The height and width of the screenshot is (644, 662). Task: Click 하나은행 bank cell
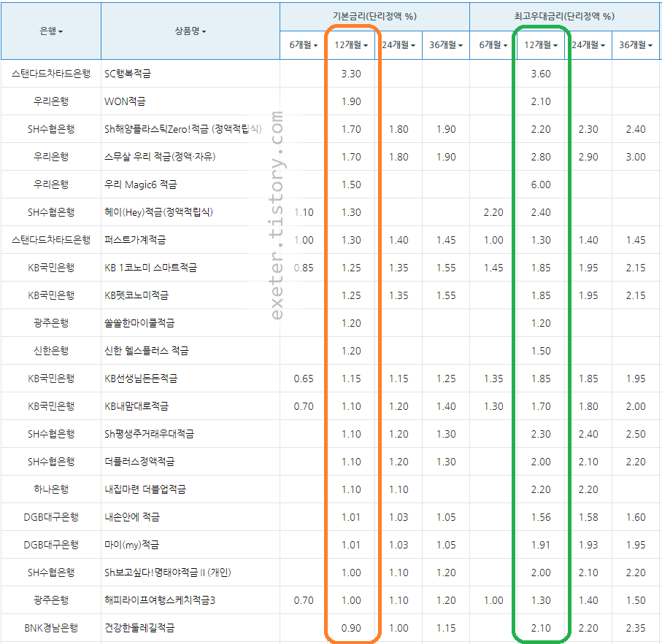coord(51,489)
